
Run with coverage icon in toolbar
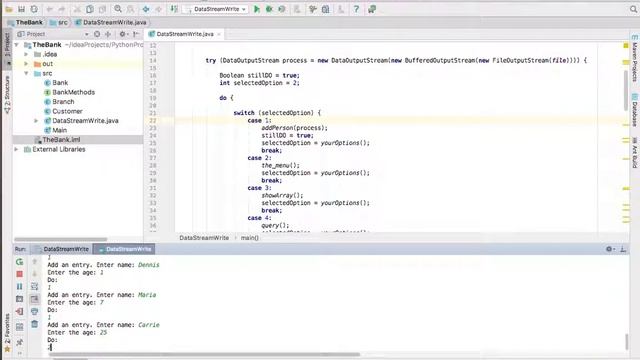tap(282, 9)
